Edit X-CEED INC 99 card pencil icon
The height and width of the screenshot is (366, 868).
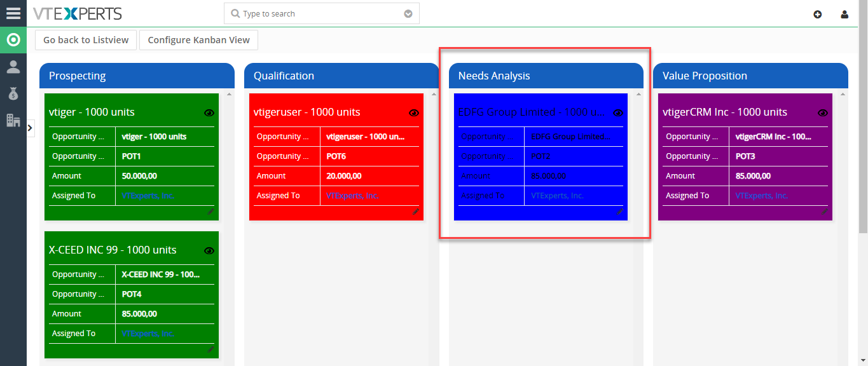click(x=210, y=349)
